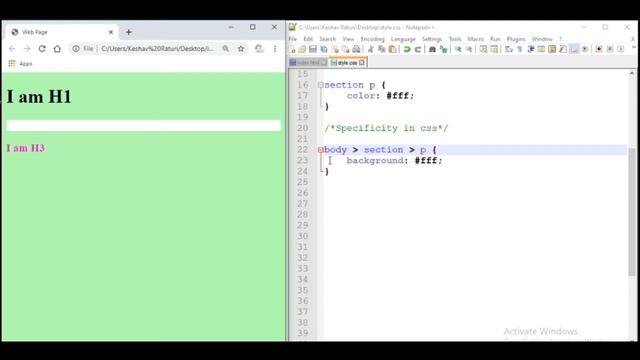
Task: Bookmark the page with the star icon
Action: tap(241, 49)
